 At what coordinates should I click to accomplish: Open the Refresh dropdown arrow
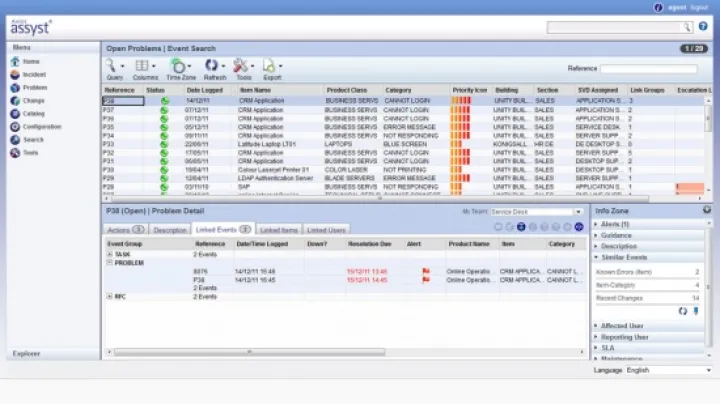coord(224,66)
